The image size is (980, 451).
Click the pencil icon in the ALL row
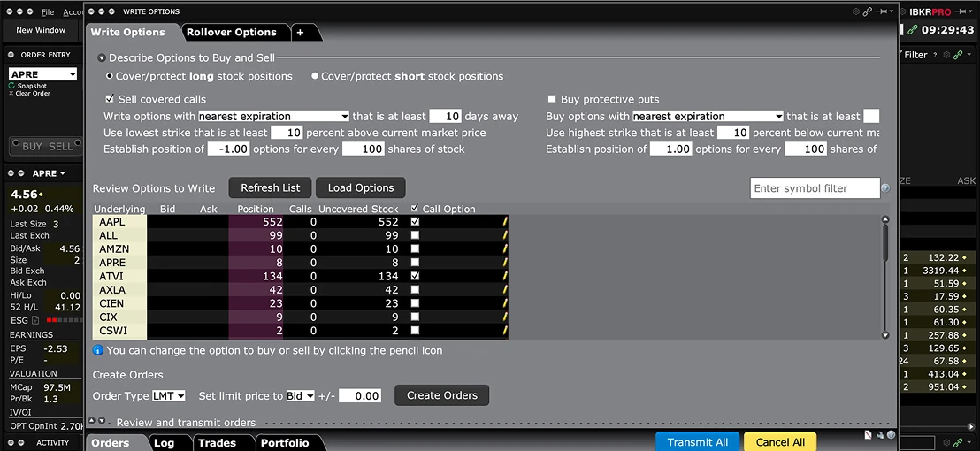504,235
